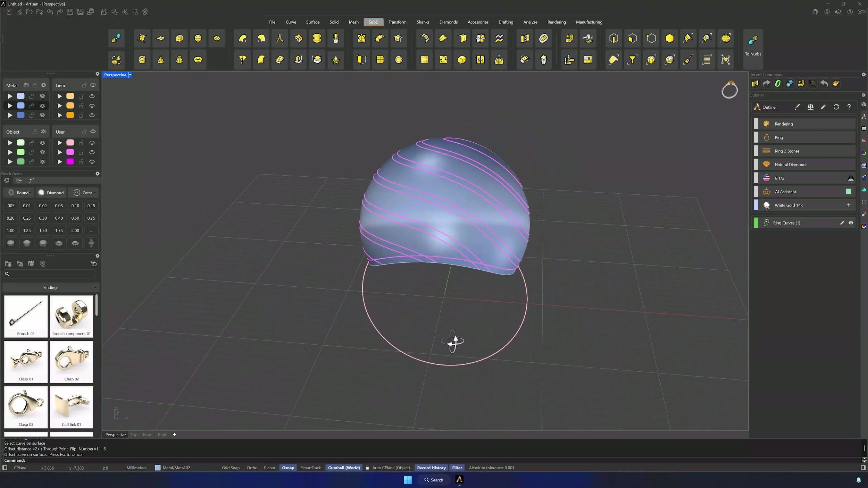Select the Clasp 01 finding thumbnail
Screen dimensions: 868x488
point(26,362)
